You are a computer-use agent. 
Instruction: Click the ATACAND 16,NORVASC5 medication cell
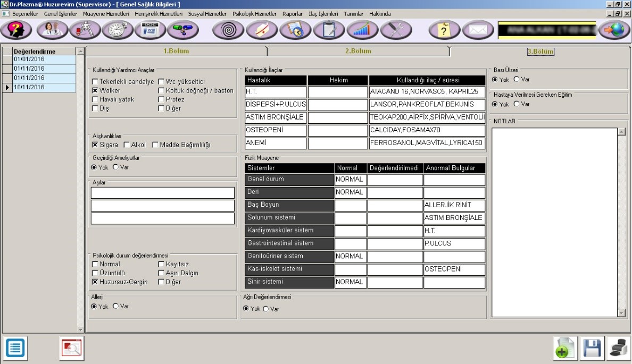pyautogui.click(x=427, y=92)
